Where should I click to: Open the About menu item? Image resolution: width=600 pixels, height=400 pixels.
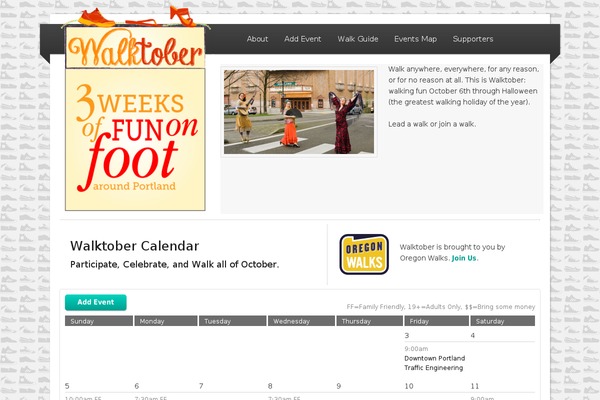click(257, 39)
